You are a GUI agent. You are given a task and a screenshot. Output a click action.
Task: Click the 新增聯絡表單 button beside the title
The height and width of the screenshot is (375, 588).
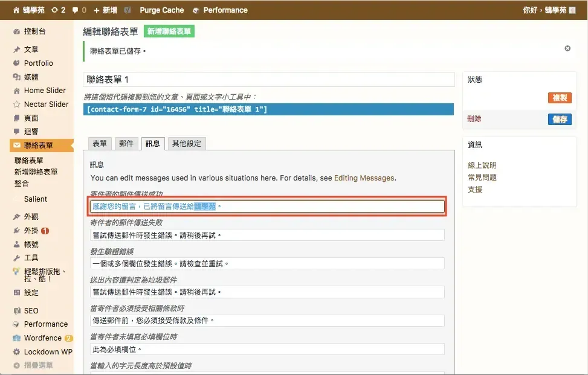point(169,31)
